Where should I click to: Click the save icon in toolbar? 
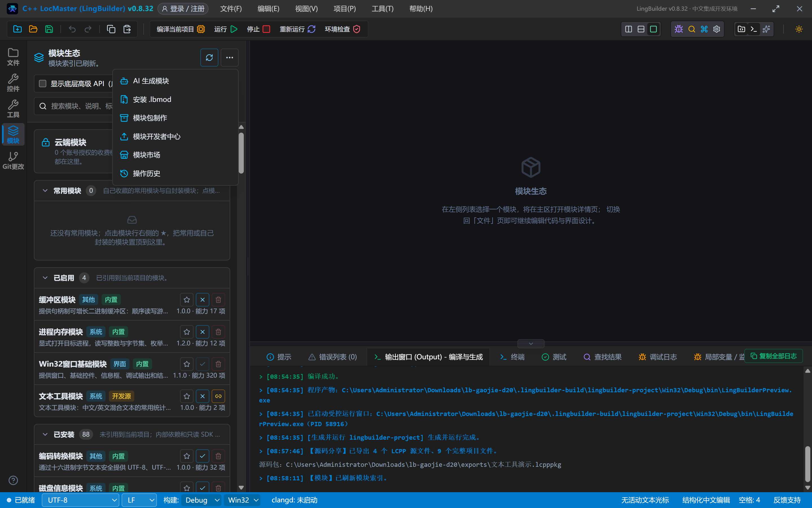[x=49, y=29]
